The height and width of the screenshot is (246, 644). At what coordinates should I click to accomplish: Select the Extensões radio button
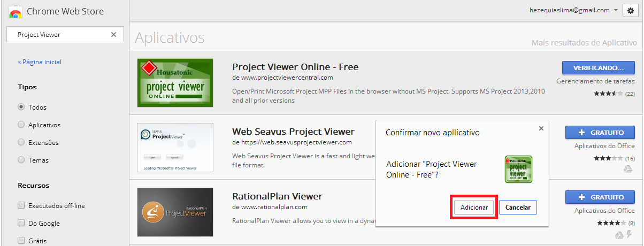coord(21,142)
